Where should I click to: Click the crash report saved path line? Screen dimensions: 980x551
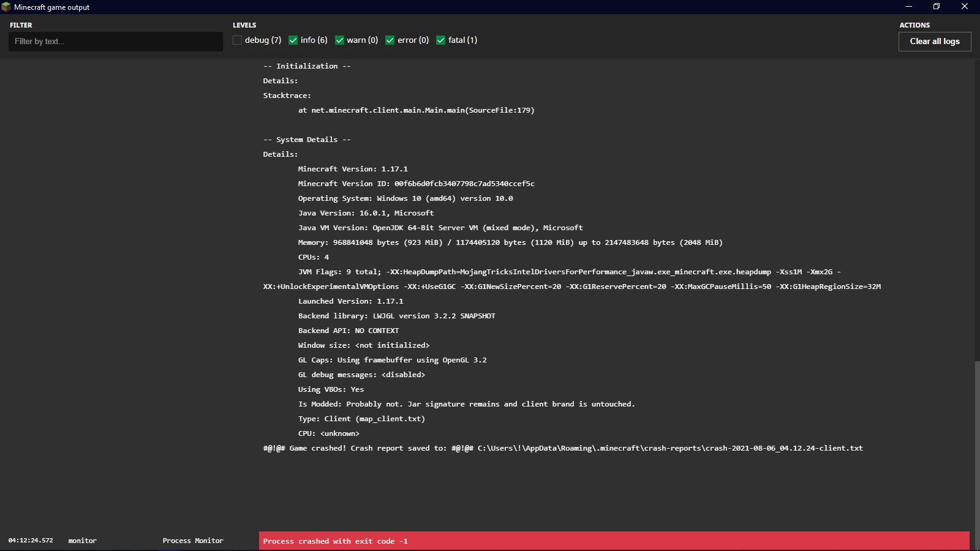point(562,448)
